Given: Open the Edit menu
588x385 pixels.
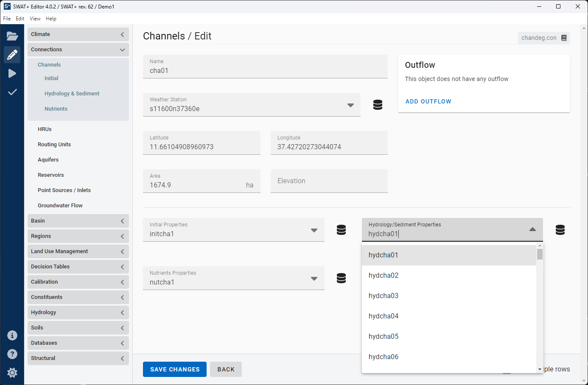Looking at the screenshot, I should click(20, 19).
